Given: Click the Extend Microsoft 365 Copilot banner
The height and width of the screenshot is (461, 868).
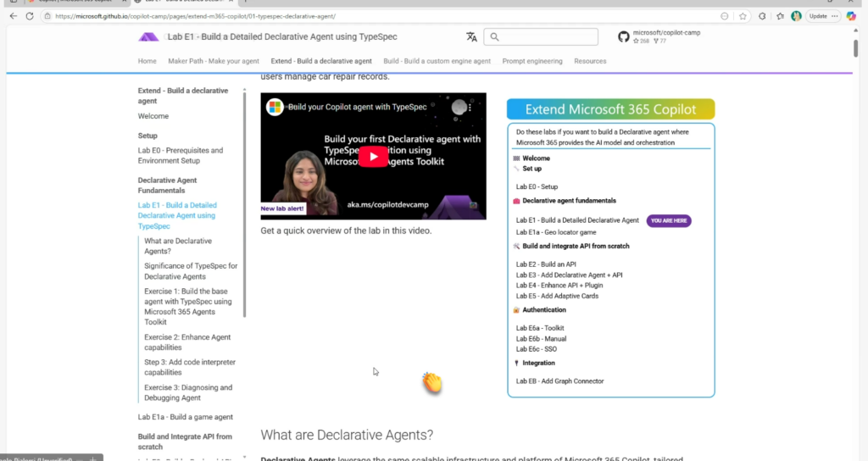Looking at the screenshot, I should 610,109.
